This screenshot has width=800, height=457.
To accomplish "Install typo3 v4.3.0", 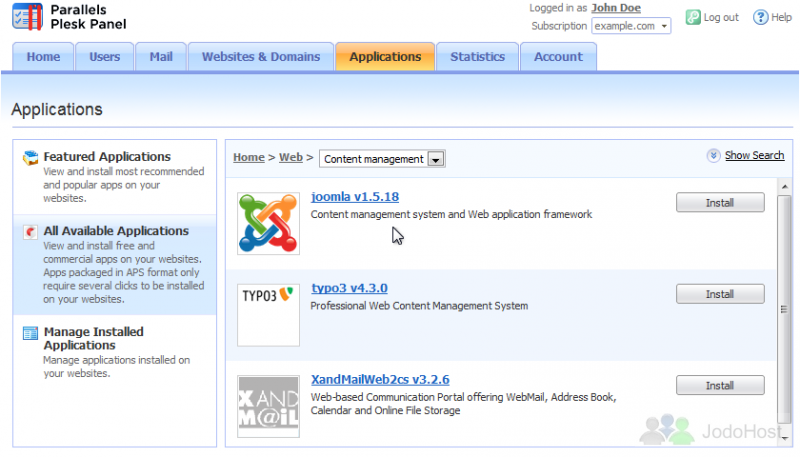I will click(720, 294).
